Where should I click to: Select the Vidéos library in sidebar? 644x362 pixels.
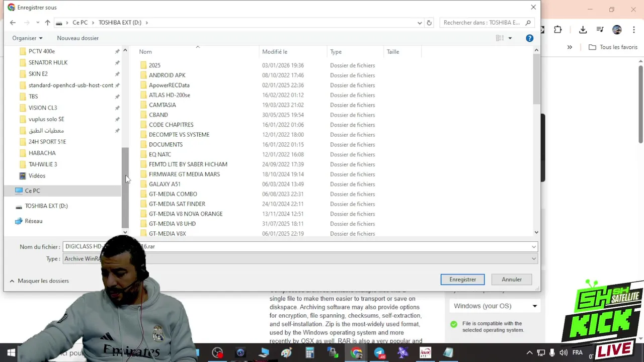coord(37,176)
